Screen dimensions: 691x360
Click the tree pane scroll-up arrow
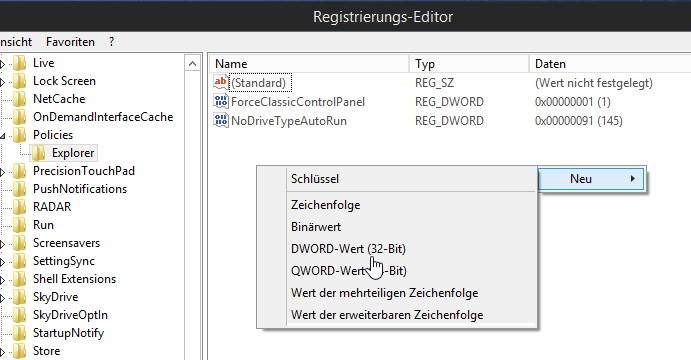click(x=193, y=64)
